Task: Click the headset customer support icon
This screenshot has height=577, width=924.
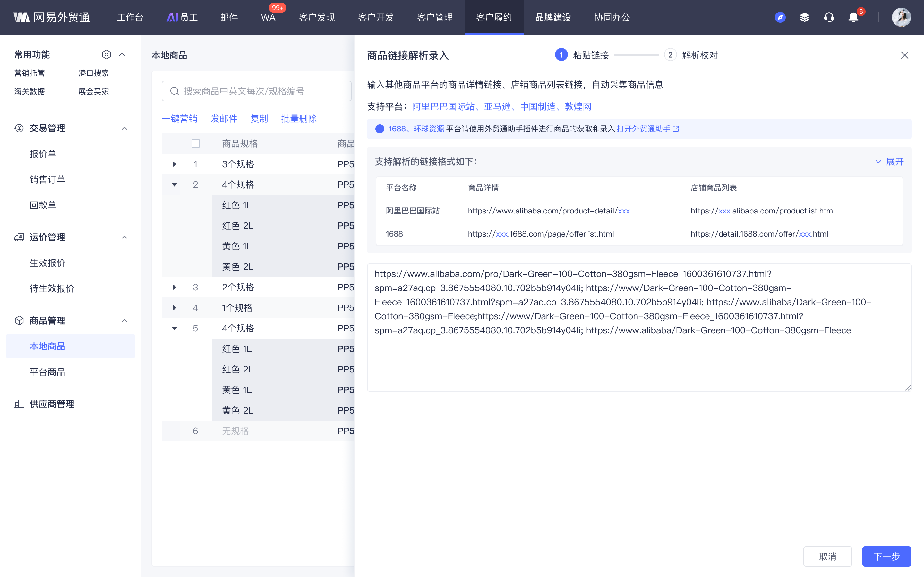Action: [x=829, y=17]
